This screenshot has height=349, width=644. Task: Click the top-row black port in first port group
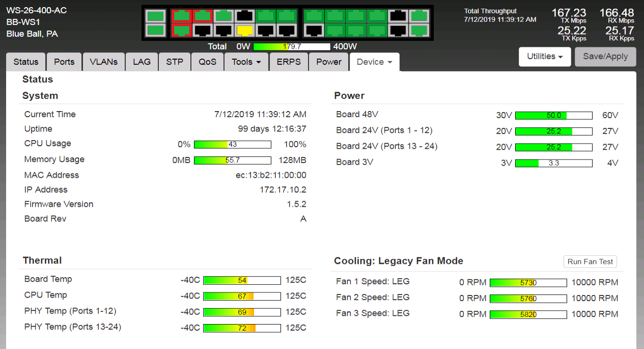click(x=245, y=16)
